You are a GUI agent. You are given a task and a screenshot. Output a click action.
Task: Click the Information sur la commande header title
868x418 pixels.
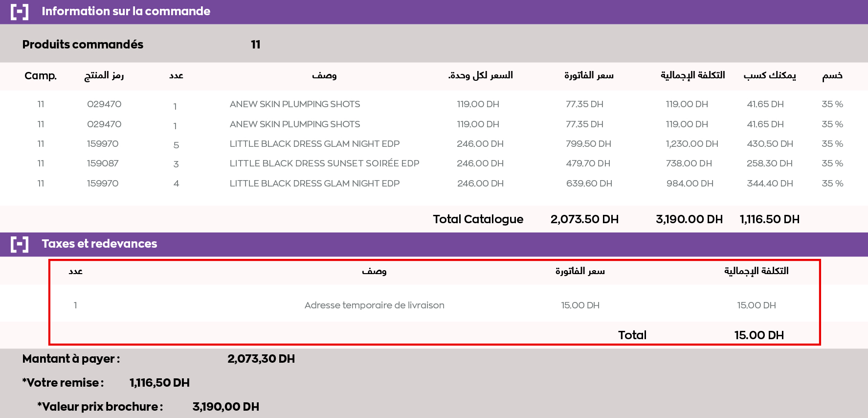click(x=126, y=11)
